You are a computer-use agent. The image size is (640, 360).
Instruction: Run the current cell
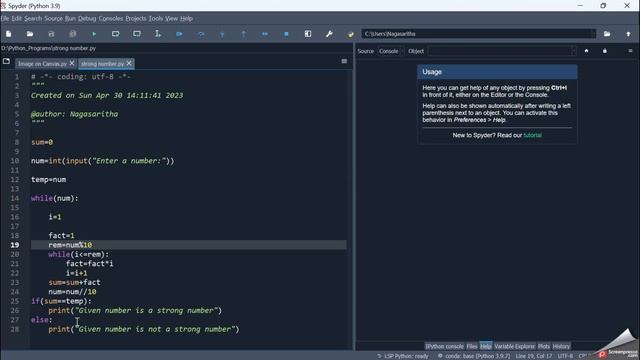[116, 34]
